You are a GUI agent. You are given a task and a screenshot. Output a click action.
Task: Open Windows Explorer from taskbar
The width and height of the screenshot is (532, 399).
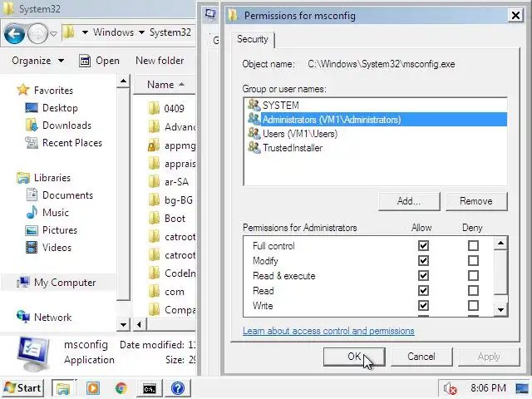tap(63, 388)
